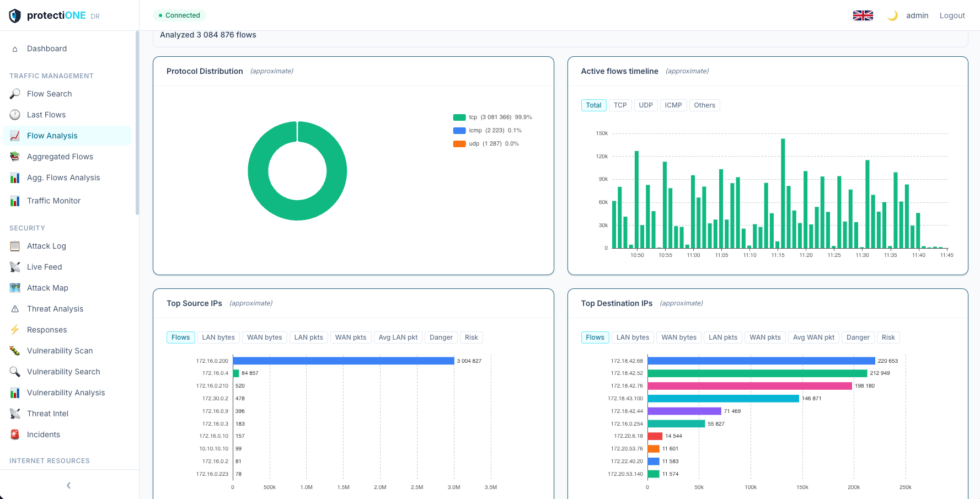The width and height of the screenshot is (980, 499).
Task: Click the Last Flows clock icon
Action: coord(15,115)
